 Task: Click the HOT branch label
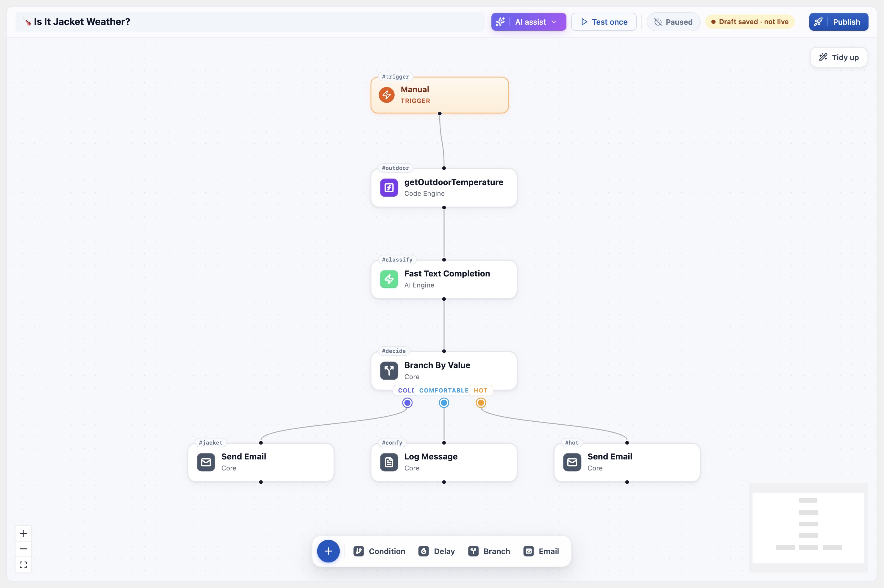click(x=480, y=390)
